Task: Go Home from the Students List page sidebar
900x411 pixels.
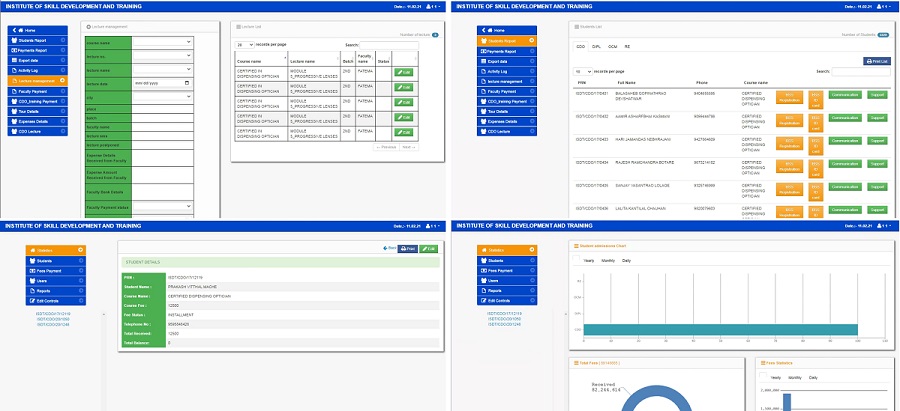Action: click(507, 30)
